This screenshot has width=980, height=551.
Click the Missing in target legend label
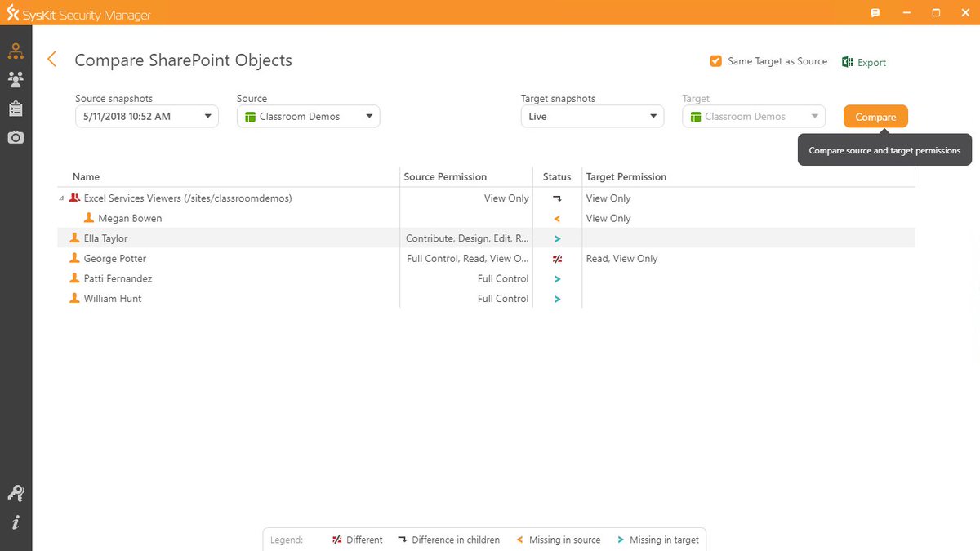(x=664, y=540)
